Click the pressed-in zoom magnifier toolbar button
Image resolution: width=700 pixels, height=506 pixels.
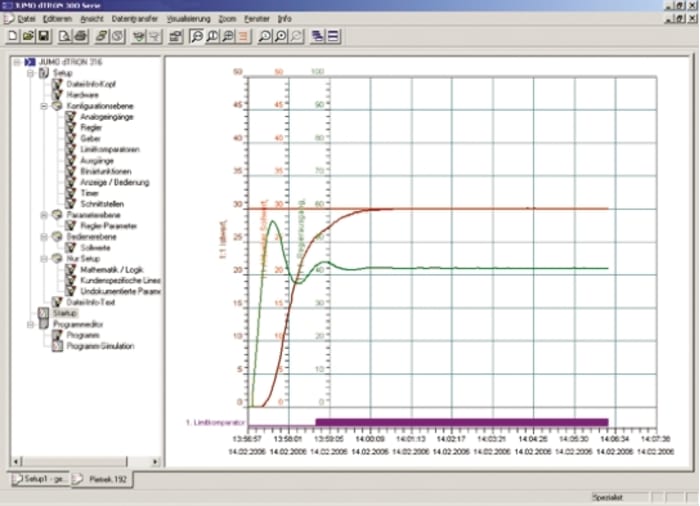point(197,36)
